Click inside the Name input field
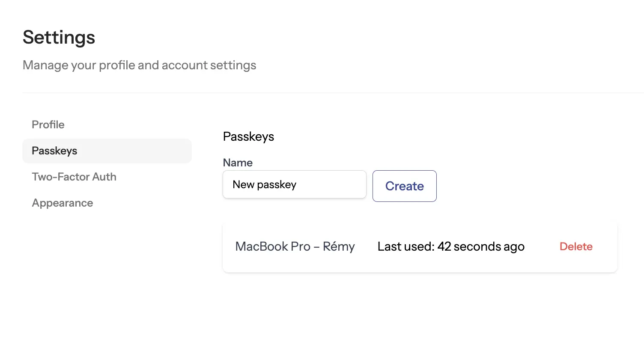The image size is (644, 355). (294, 184)
